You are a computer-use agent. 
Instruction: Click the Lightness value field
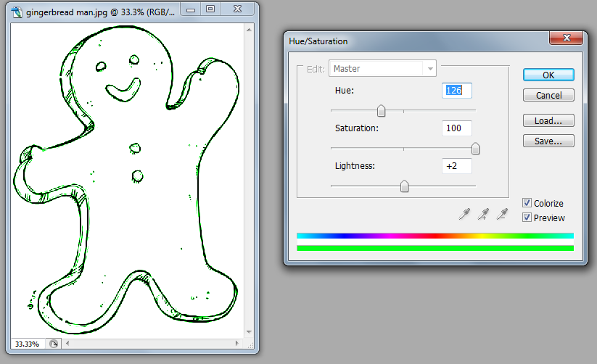(x=456, y=166)
